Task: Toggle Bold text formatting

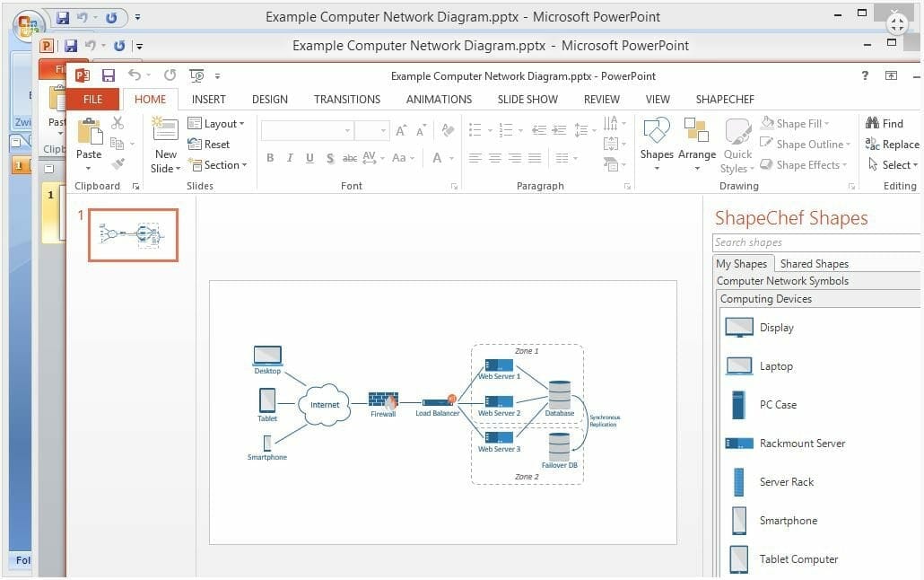Action: coord(270,158)
